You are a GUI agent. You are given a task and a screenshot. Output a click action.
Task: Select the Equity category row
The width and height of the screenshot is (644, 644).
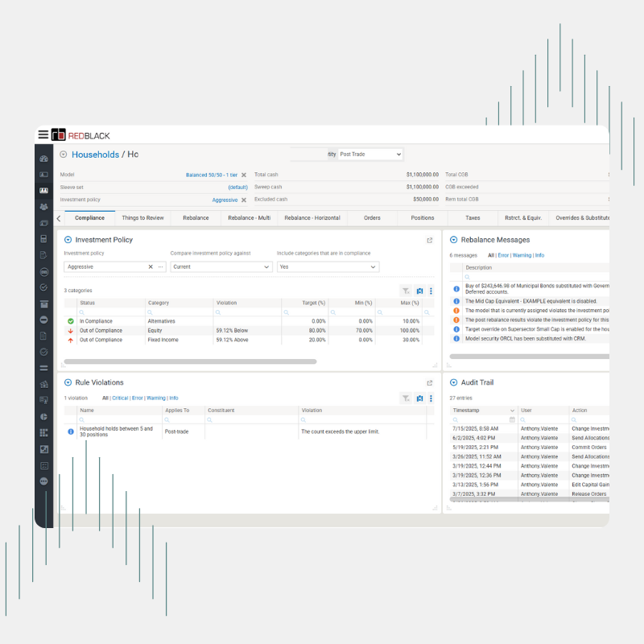tap(249, 331)
